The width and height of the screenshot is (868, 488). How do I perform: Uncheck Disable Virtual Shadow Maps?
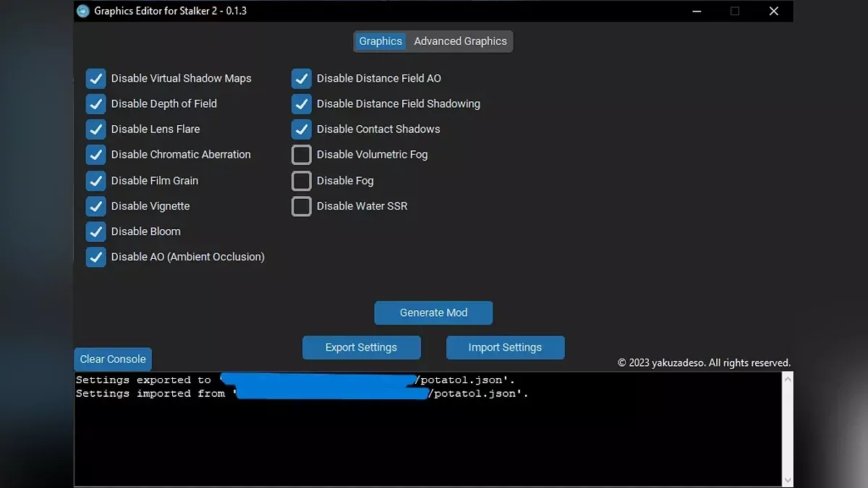coord(95,78)
